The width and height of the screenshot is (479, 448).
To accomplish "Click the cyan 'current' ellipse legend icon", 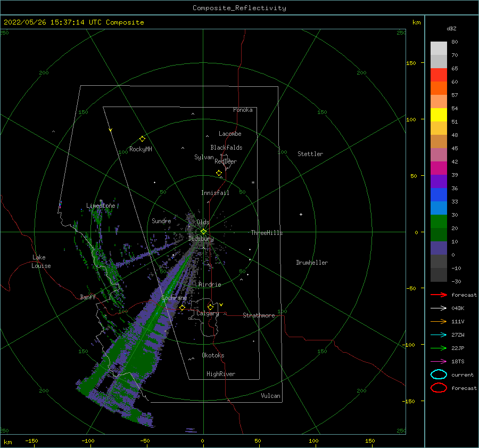I will tap(439, 374).
